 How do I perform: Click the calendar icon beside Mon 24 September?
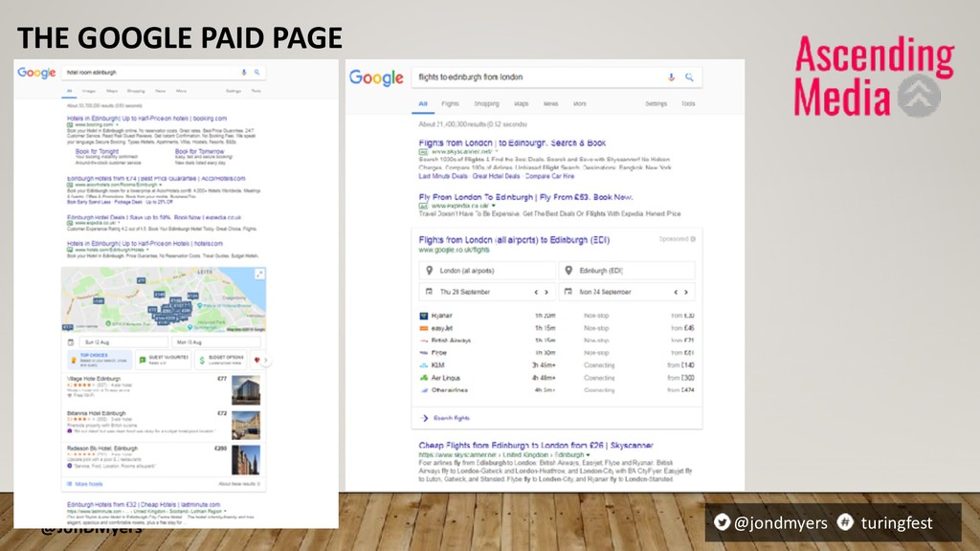click(x=568, y=292)
